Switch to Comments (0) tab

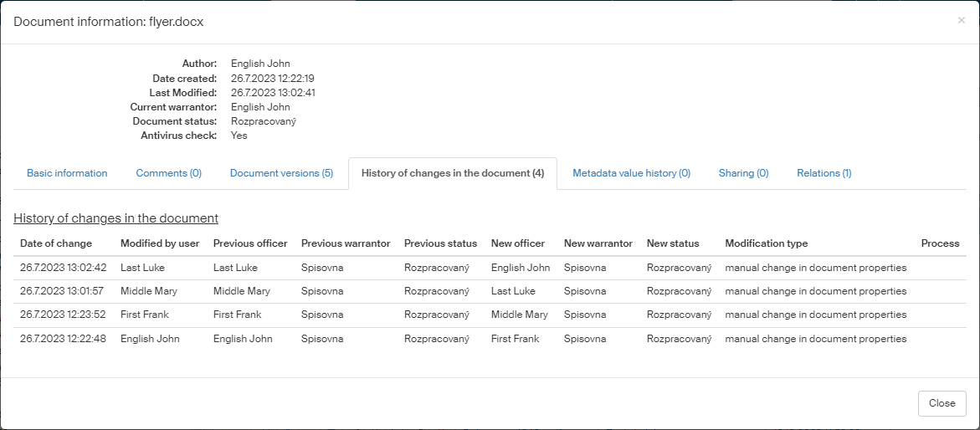tap(168, 173)
